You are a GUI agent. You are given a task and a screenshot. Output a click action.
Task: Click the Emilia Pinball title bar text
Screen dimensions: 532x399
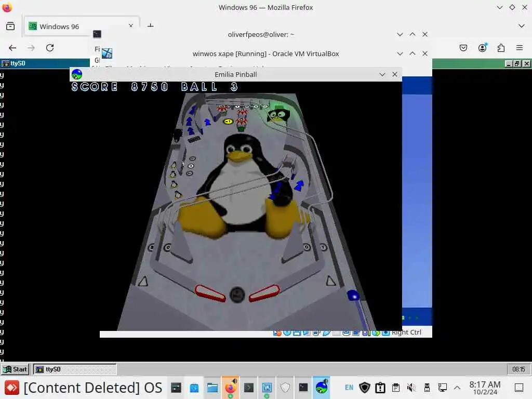tap(235, 74)
